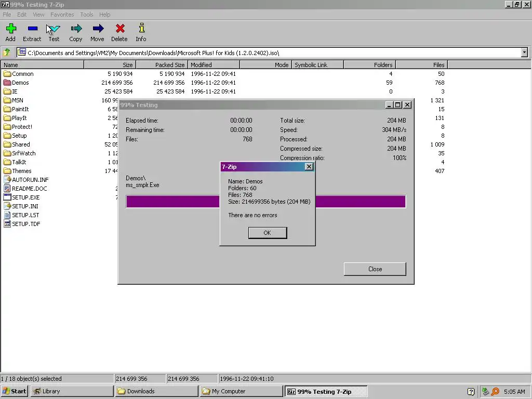Viewport: 532px width, 399px height.
Task: Click the tray help question icon
Action: point(471,392)
